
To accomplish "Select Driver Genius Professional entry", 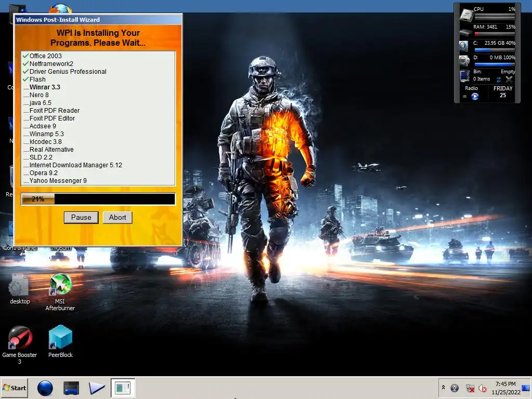I will click(68, 72).
